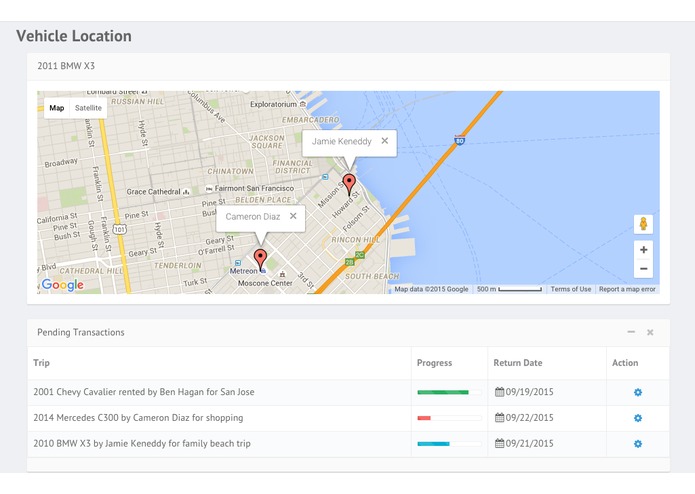Image resolution: width=695 pixels, height=494 pixels.
Task: Click the Progress column header
Action: [x=434, y=363]
